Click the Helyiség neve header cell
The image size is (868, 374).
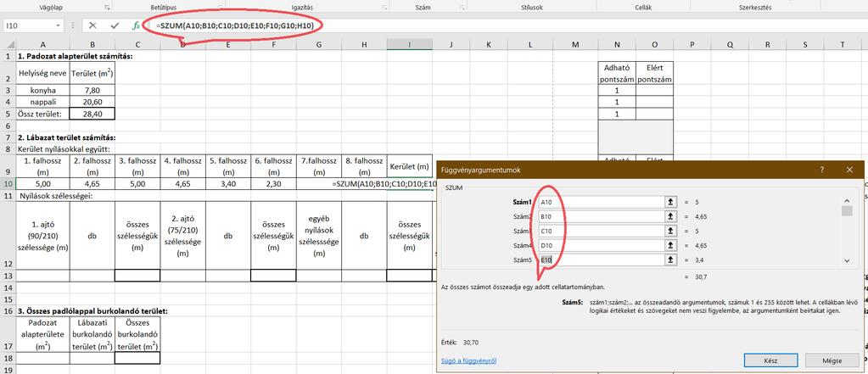pyautogui.click(x=43, y=73)
